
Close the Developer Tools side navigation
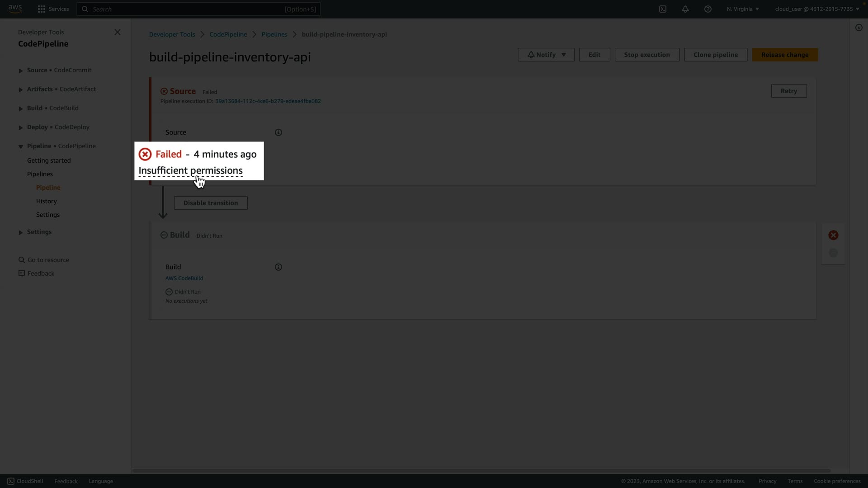[118, 32]
